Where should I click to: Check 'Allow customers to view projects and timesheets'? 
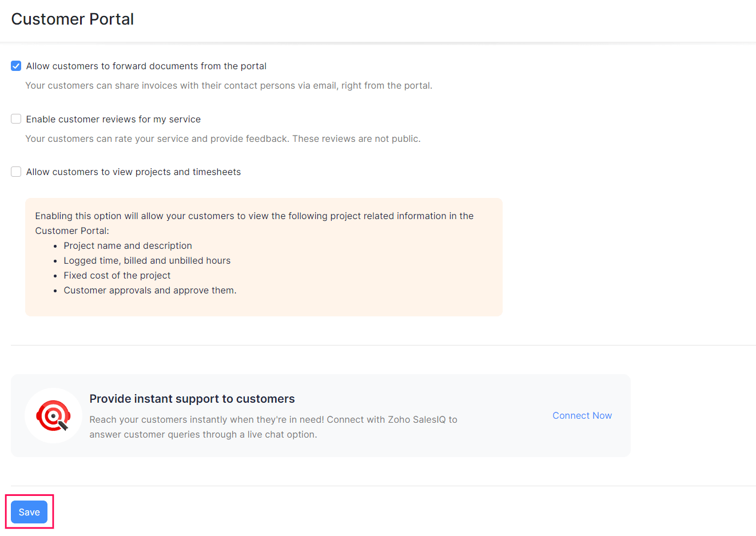pos(15,172)
